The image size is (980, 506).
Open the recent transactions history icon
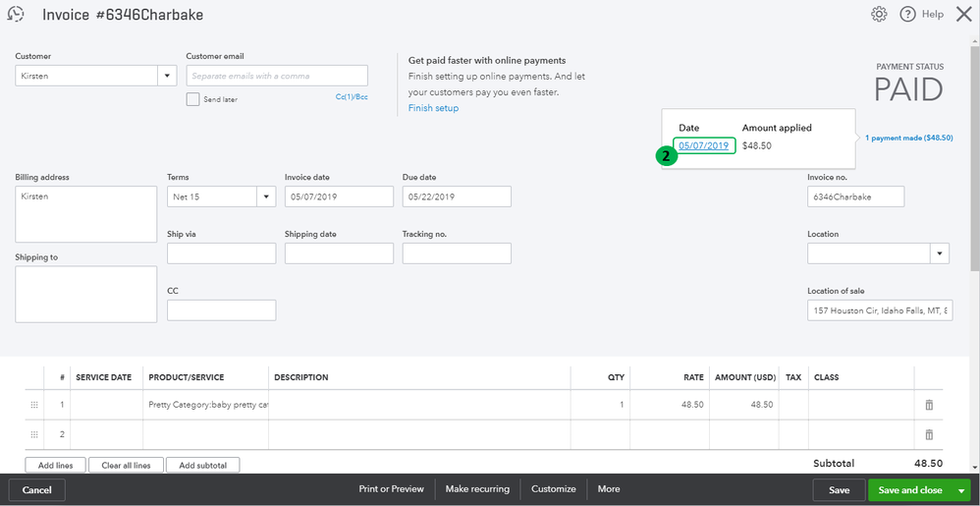[16, 15]
